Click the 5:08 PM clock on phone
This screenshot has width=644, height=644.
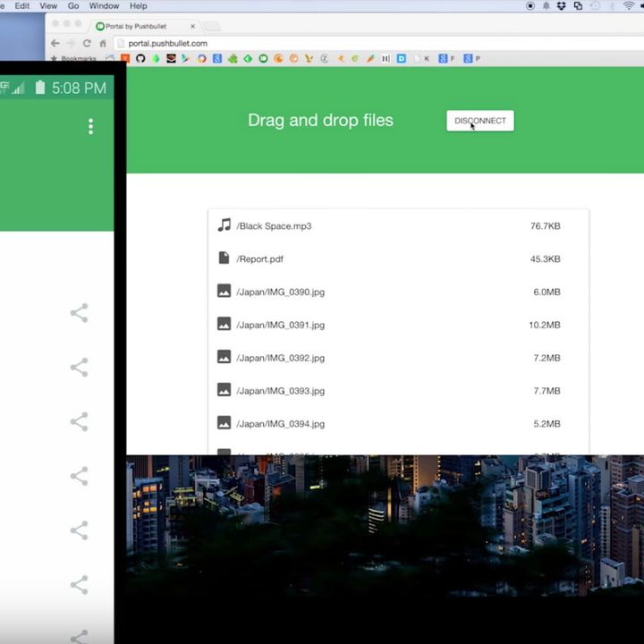tap(79, 88)
